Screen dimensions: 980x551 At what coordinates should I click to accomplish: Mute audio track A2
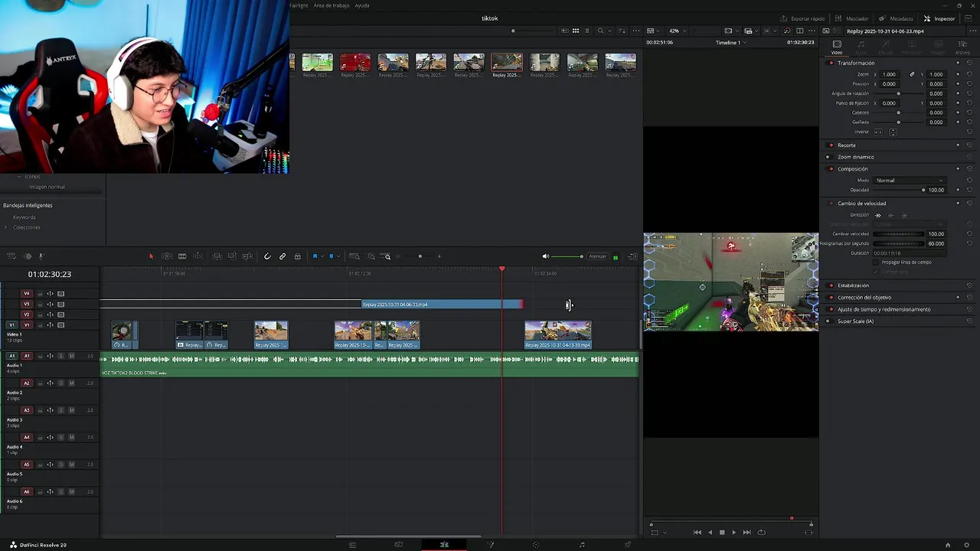72,383
